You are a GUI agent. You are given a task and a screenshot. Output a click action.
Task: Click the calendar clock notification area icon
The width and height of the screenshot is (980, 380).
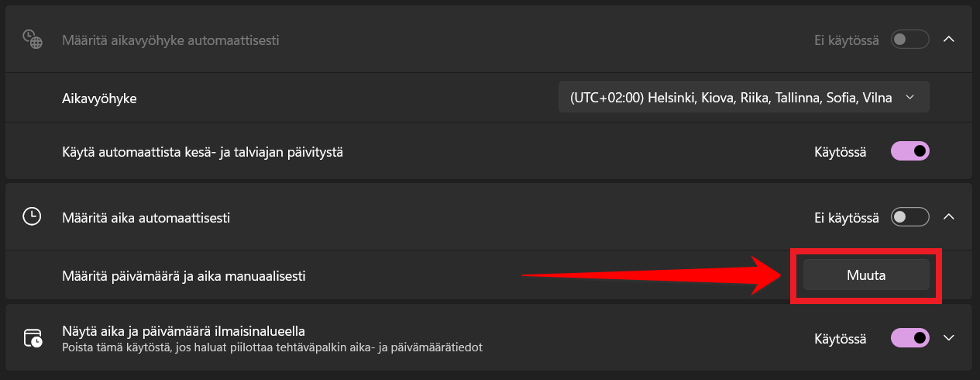tap(33, 339)
